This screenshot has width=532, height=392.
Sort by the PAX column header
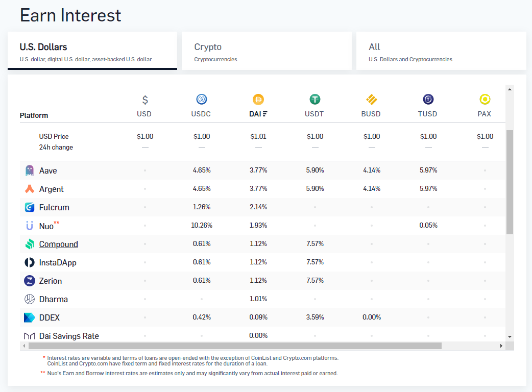coord(484,114)
